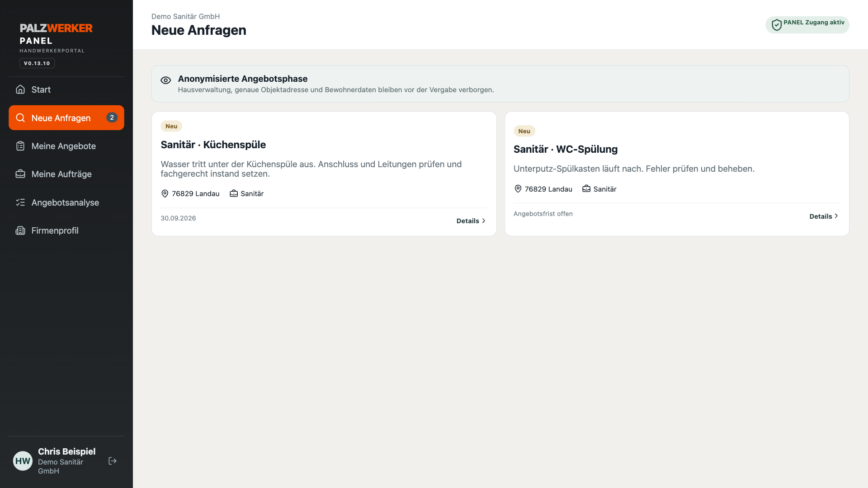
Task: Click the checklist icon for Angebotsanalyse
Action: pyautogui.click(x=20, y=202)
